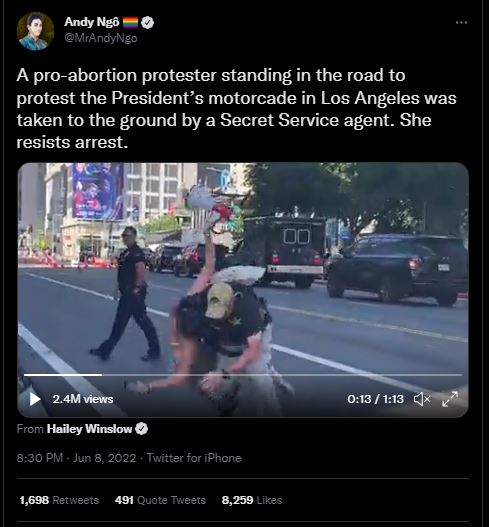This screenshot has height=527, width=489.
Task: Click the verified badge next to Andy Ngô
Action: click(x=147, y=23)
